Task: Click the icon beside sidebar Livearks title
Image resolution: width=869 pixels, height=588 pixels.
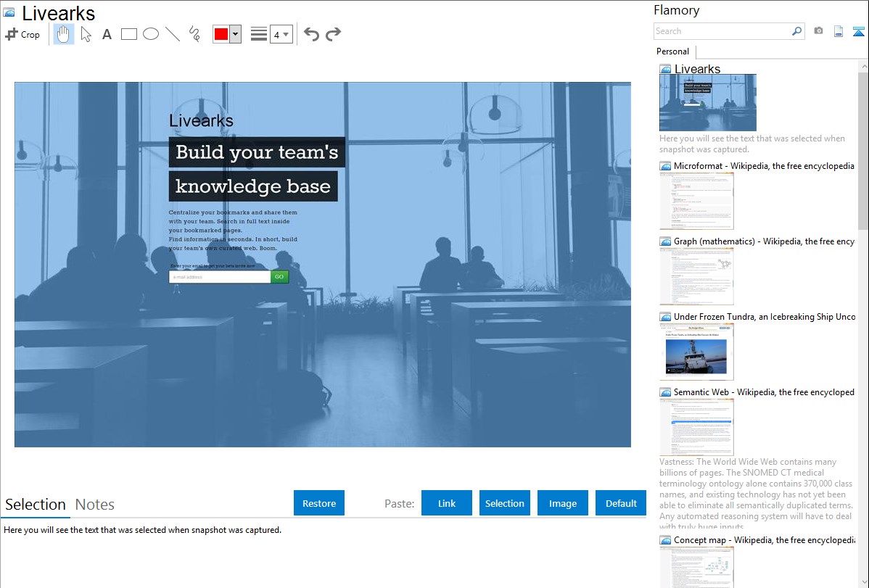Action: point(665,70)
